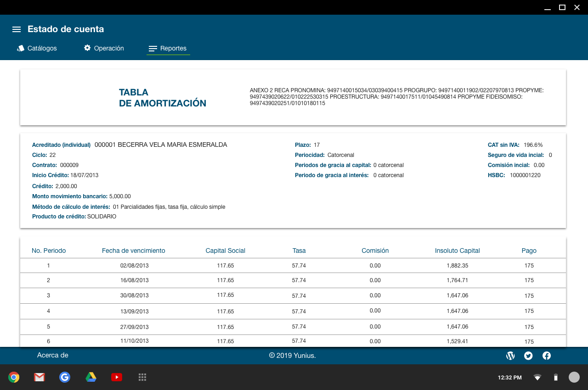This screenshot has width=588, height=390.
Task: Click the Insoluto Capital column header
Action: tap(457, 251)
